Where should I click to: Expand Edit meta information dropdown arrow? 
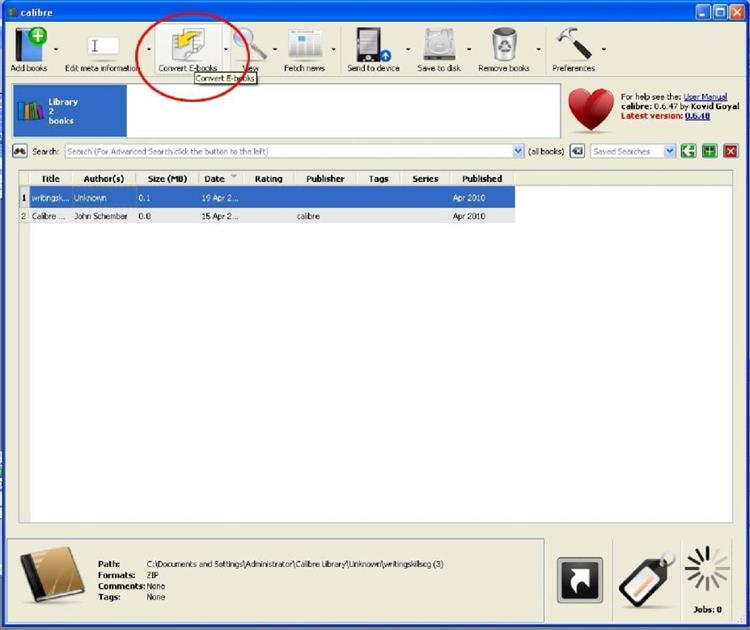pyautogui.click(x=149, y=49)
